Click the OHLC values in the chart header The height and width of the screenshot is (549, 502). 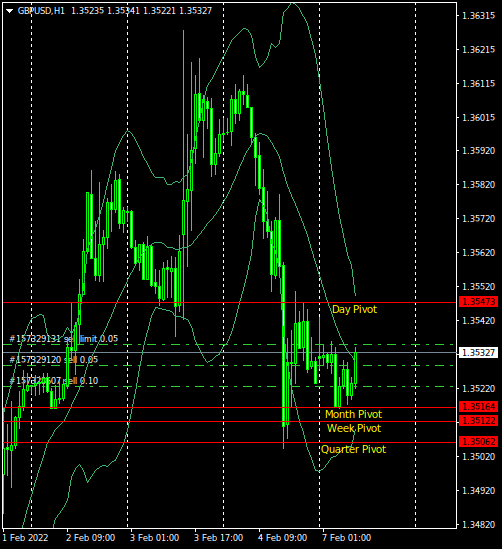(141, 11)
